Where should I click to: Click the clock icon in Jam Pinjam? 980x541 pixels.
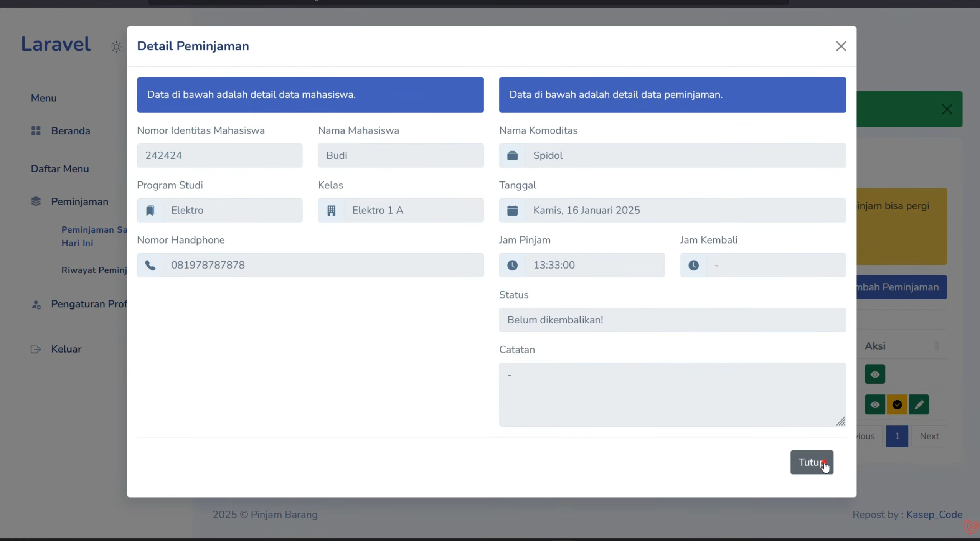coord(512,265)
